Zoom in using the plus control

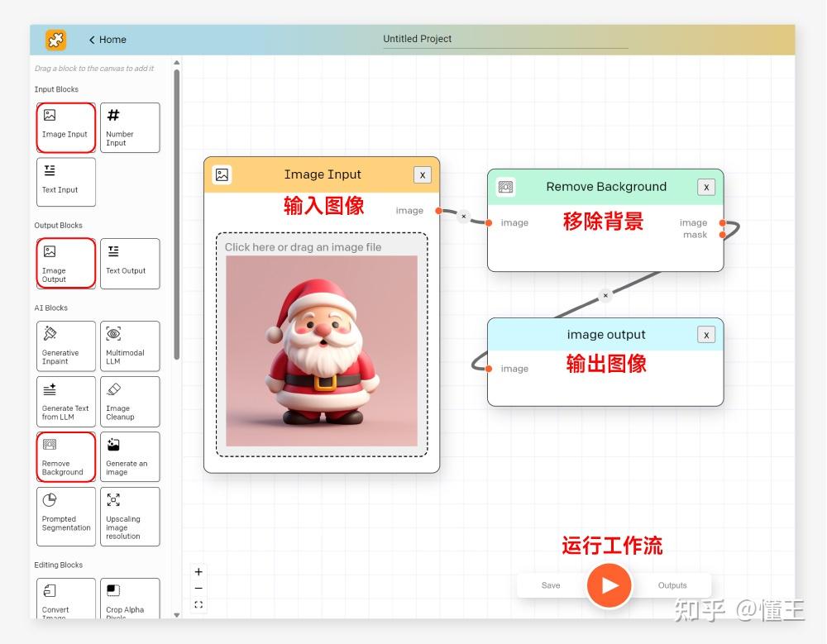coord(198,571)
